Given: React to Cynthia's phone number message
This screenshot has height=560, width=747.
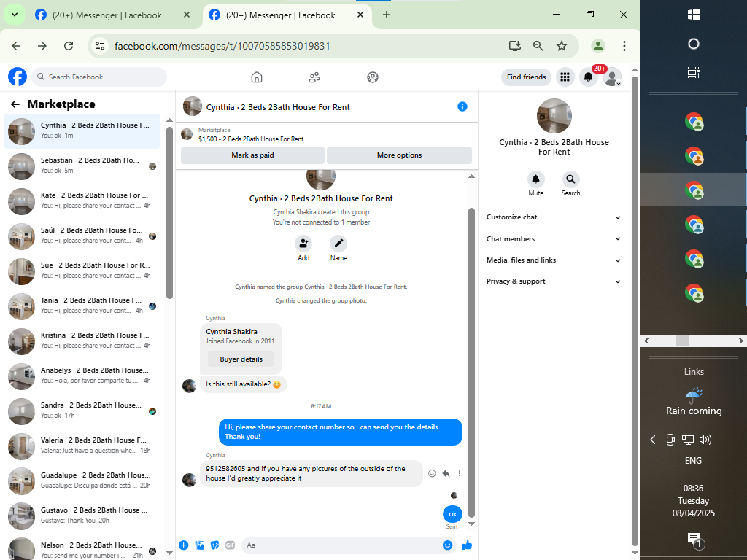Looking at the screenshot, I should click(432, 473).
